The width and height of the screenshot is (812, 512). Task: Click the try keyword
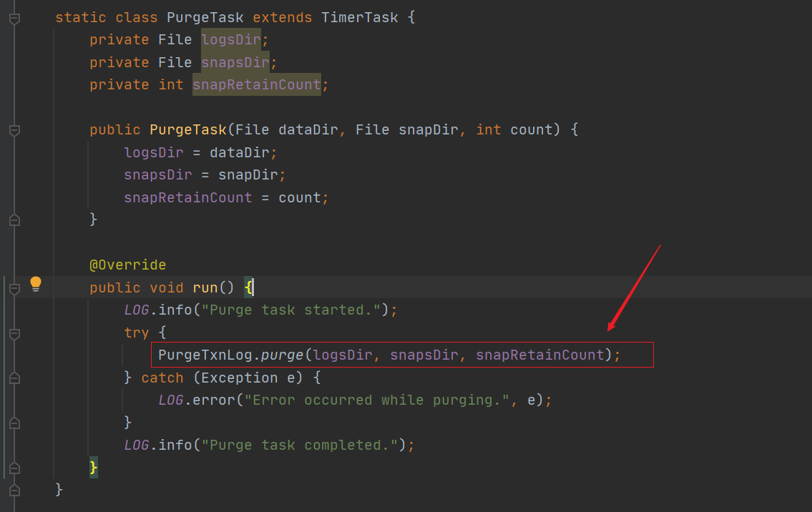point(136,333)
